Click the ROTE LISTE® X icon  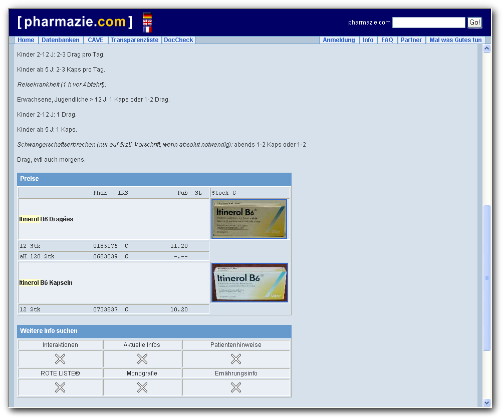pos(60,387)
